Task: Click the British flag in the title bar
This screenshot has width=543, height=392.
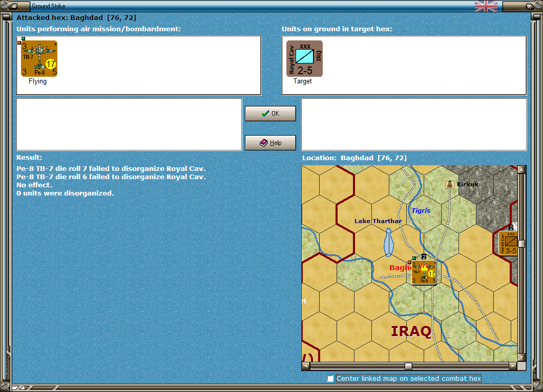Action: [x=486, y=6]
